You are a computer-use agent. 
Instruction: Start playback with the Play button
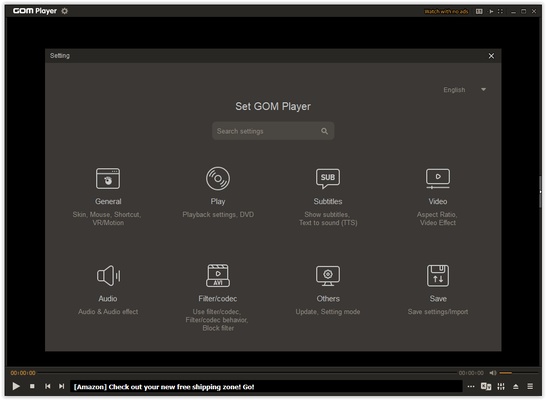[x=16, y=386]
